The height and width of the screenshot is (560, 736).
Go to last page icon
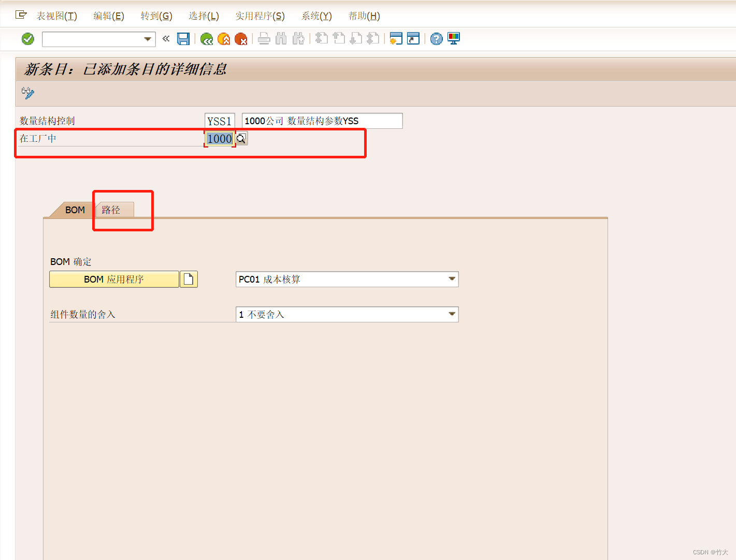coord(373,38)
